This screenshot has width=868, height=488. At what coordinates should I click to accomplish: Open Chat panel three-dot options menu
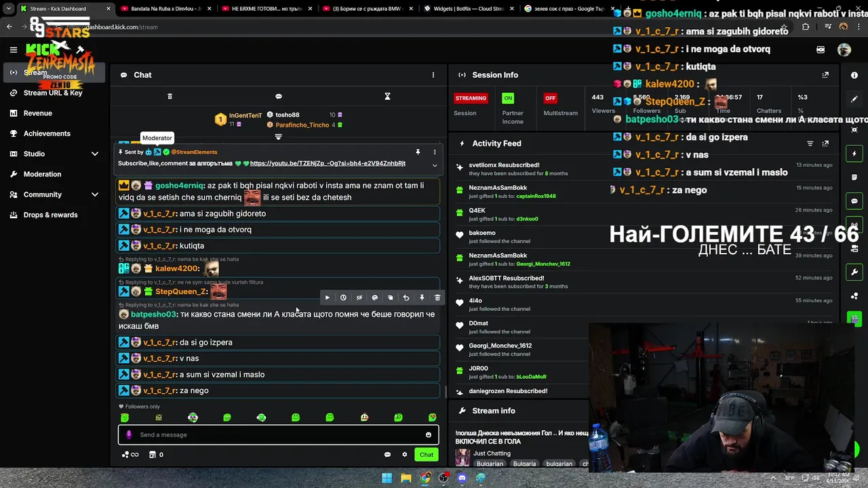coord(433,75)
